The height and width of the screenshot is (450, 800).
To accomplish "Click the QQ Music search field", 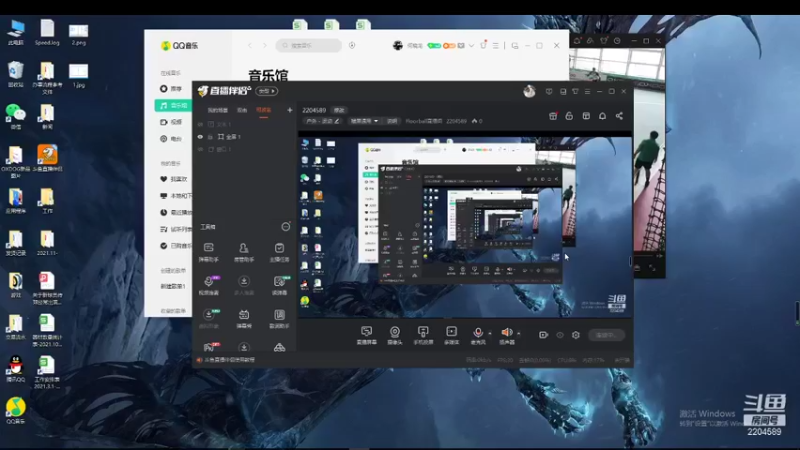I will coord(309,45).
